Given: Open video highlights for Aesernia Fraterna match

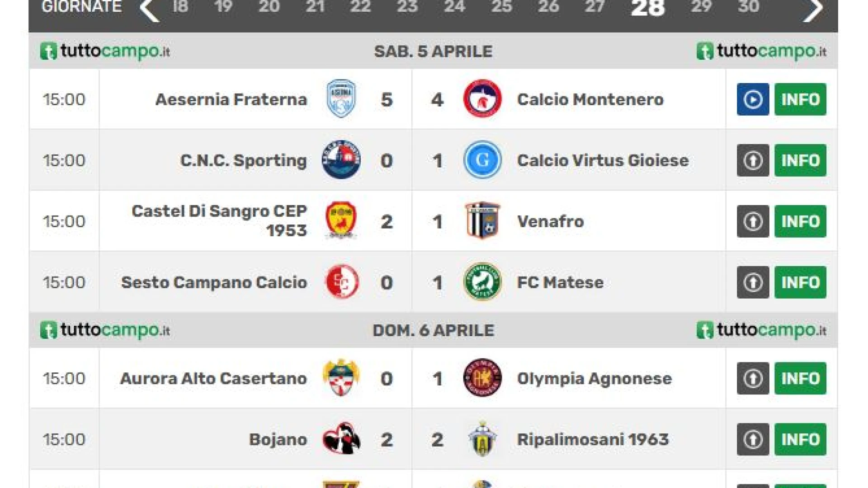Looking at the screenshot, I should [753, 99].
